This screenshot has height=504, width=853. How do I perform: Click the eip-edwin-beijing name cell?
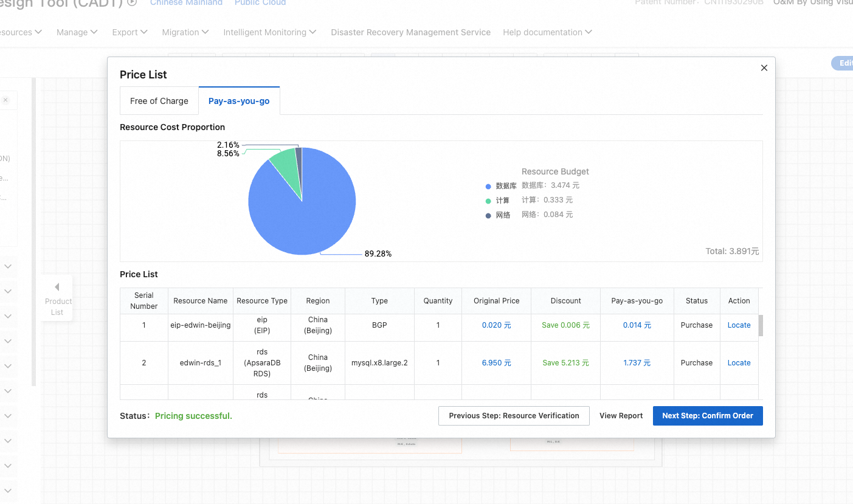[x=200, y=325]
